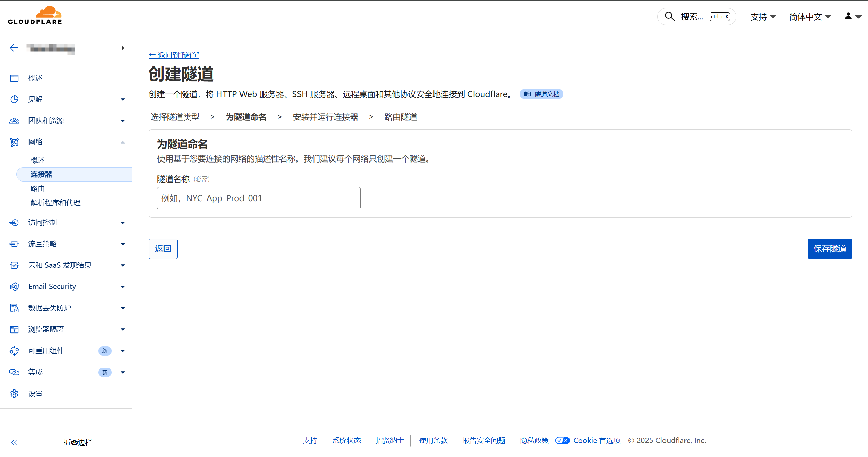The height and width of the screenshot is (457, 868).
Task: Click the back arrow next to account name
Action: (x=14, y=48)
